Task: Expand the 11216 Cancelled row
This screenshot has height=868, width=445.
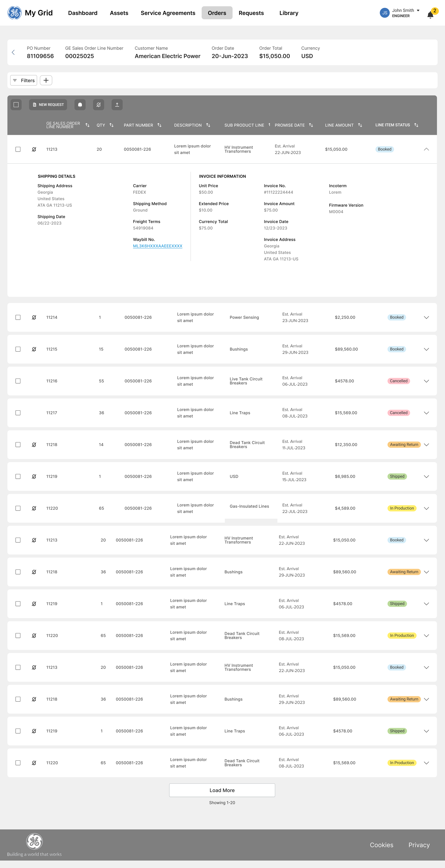Action: point(426,381)
